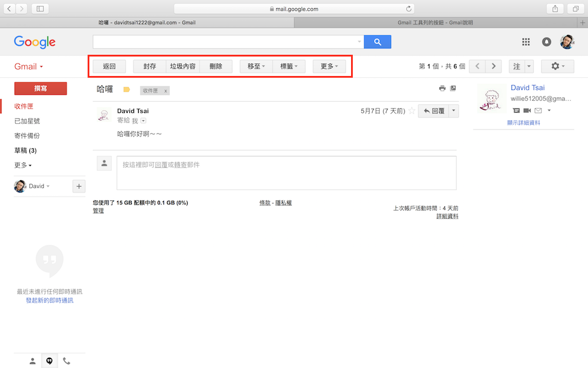
Task: Open conversation in new window icon
Action: click(453, 88)
